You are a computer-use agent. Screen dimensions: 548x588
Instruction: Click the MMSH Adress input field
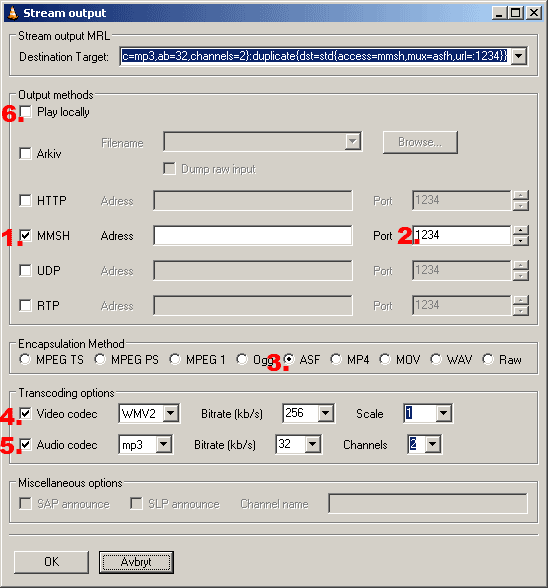tap(253, 236)
